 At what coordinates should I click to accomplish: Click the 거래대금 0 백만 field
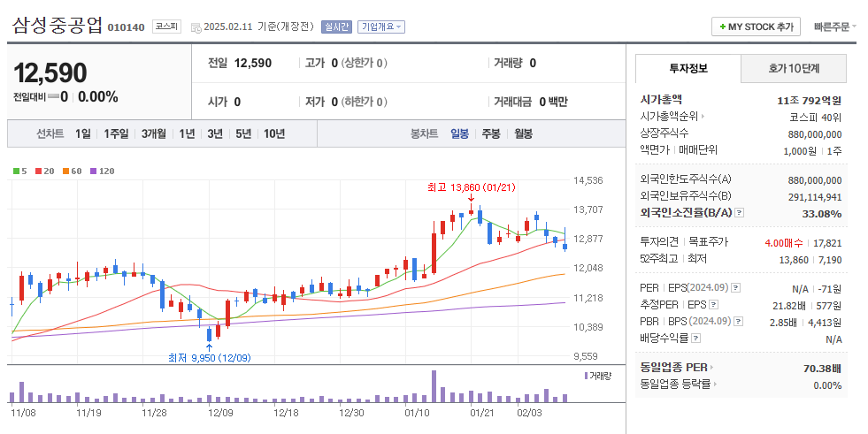pos(530,102)
